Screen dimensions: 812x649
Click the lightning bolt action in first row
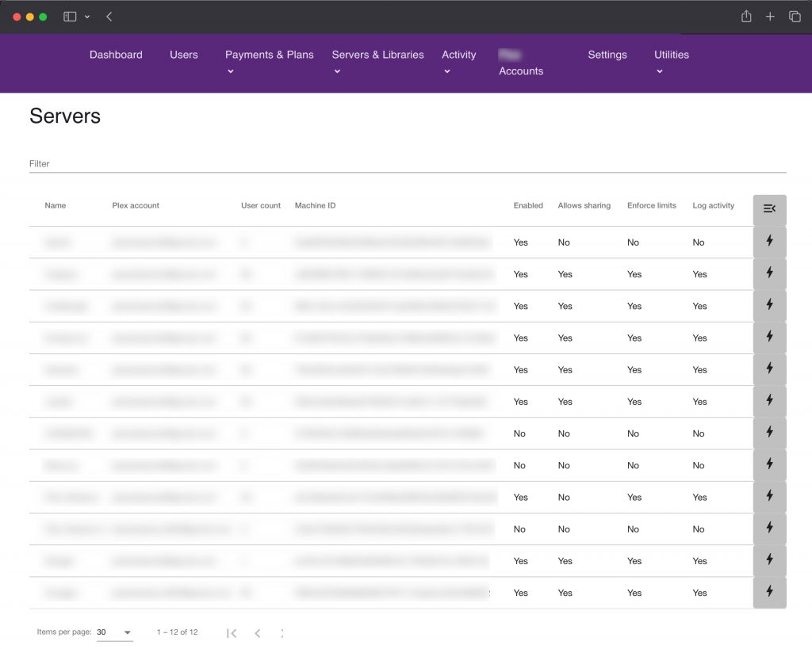769,241
